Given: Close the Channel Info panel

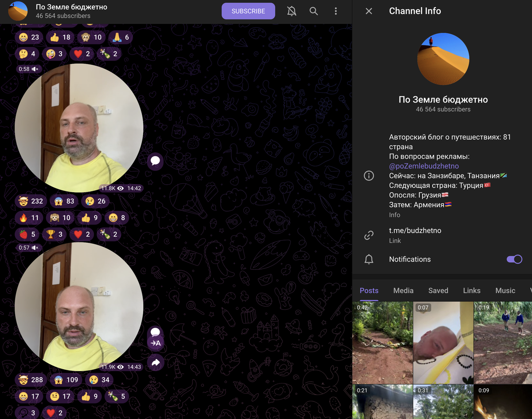Looking at the screenshot, I should point(369,11).
